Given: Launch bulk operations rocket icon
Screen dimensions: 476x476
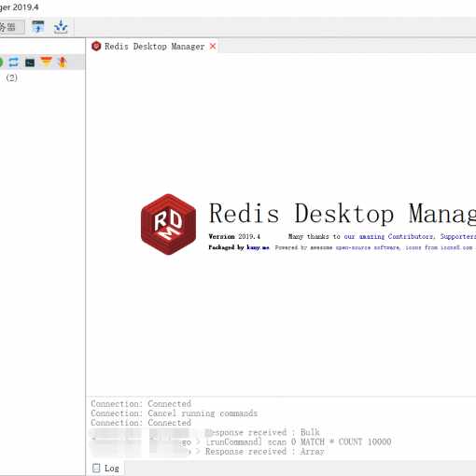Looking at the screenshot, I should [x=63, y=63].
